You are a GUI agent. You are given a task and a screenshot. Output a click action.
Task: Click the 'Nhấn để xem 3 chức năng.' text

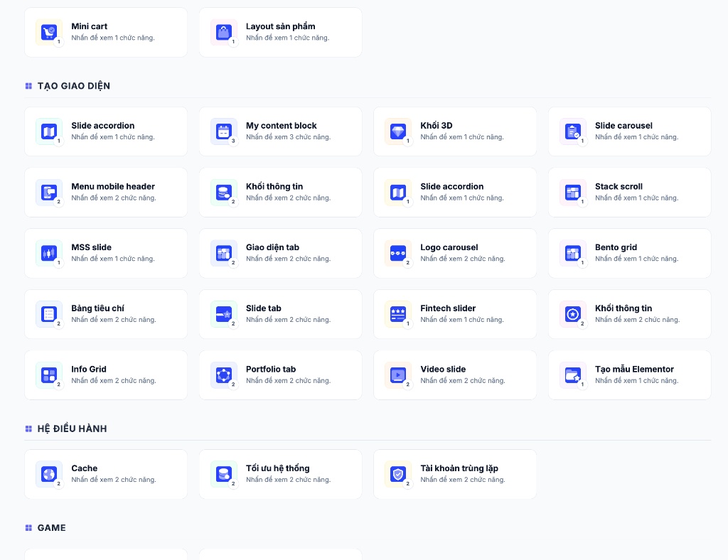pos(288,137)
